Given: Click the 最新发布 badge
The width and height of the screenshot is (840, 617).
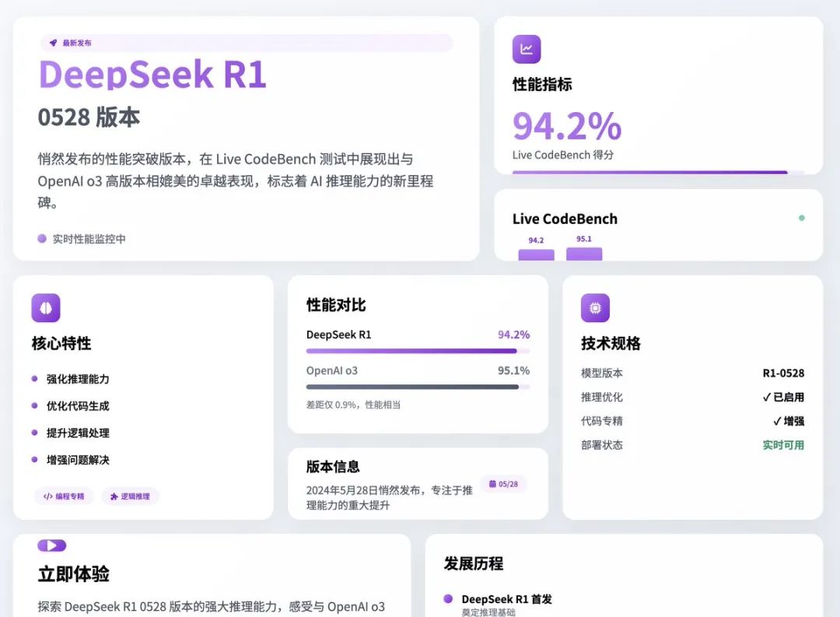Looking at the screenshot, I should tap(247, 43).
